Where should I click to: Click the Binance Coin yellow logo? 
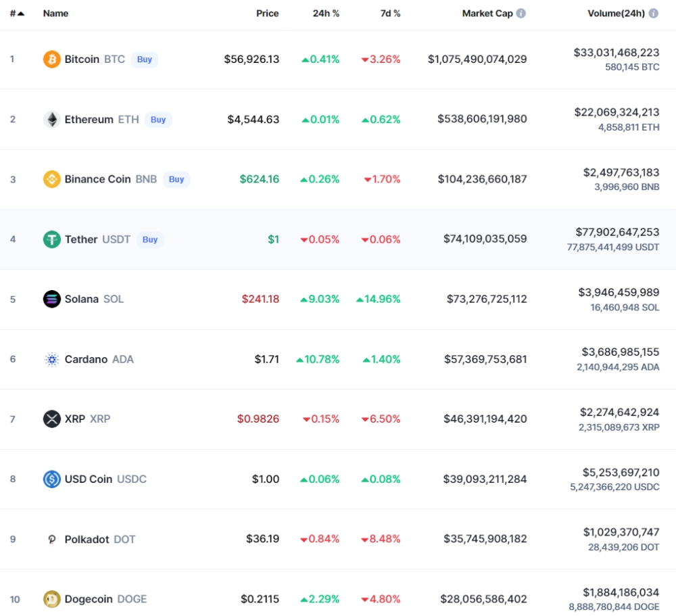point(52,179)
